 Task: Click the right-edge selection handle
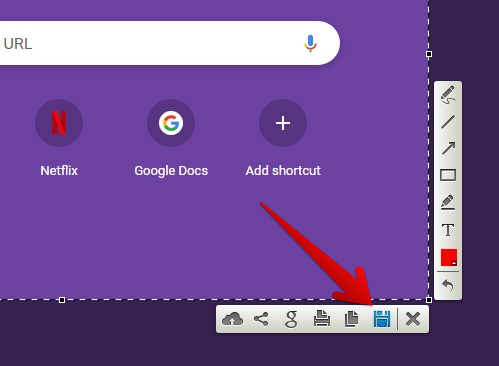pyautogui.click(x=429, y=54)
